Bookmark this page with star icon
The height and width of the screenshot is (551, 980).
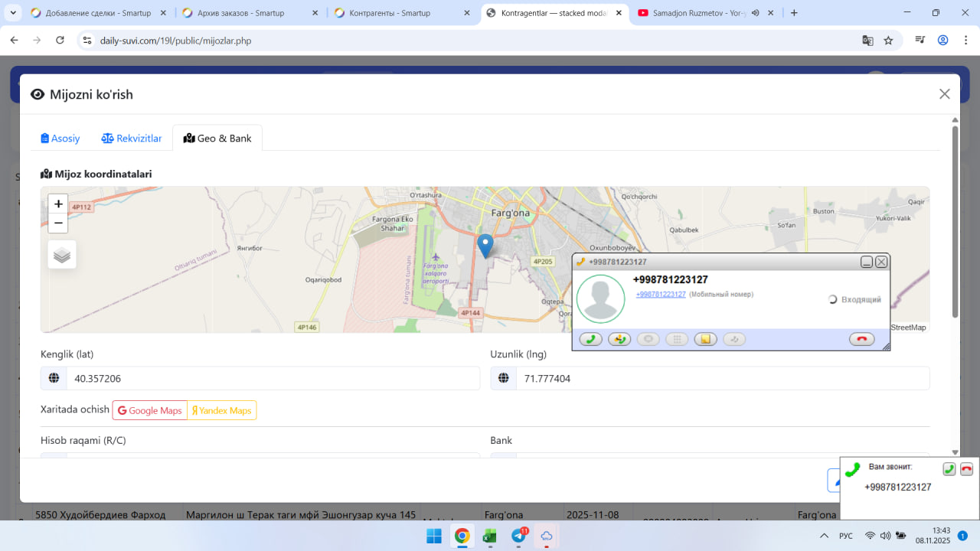(x=888, y=41)
